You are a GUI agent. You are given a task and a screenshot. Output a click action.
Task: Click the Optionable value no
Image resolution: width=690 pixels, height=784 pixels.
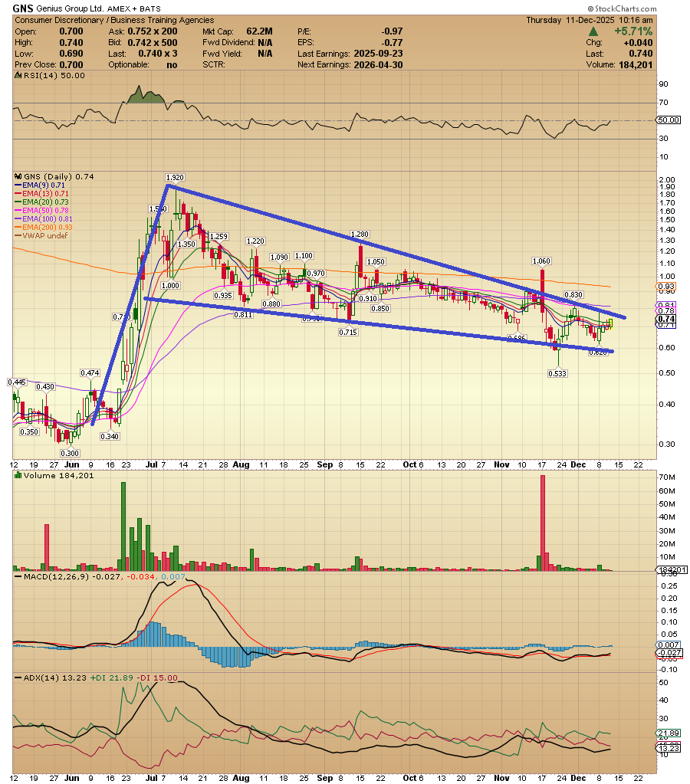coord(172,65)
